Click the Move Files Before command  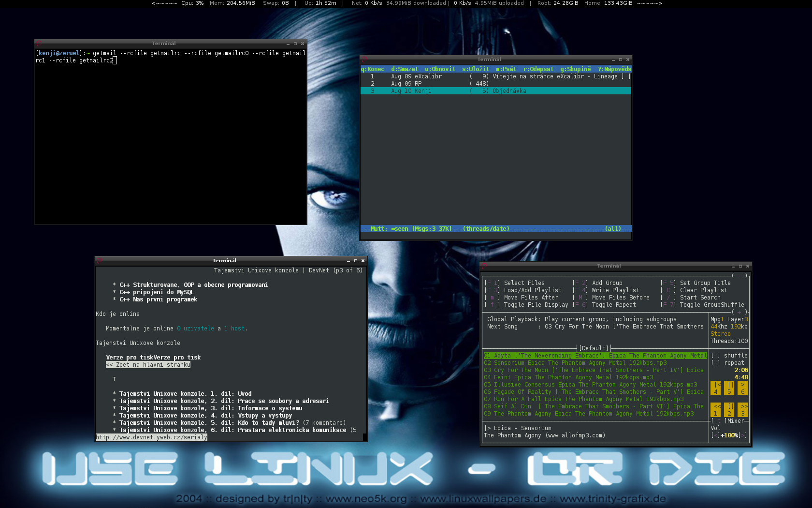[611, 298]
